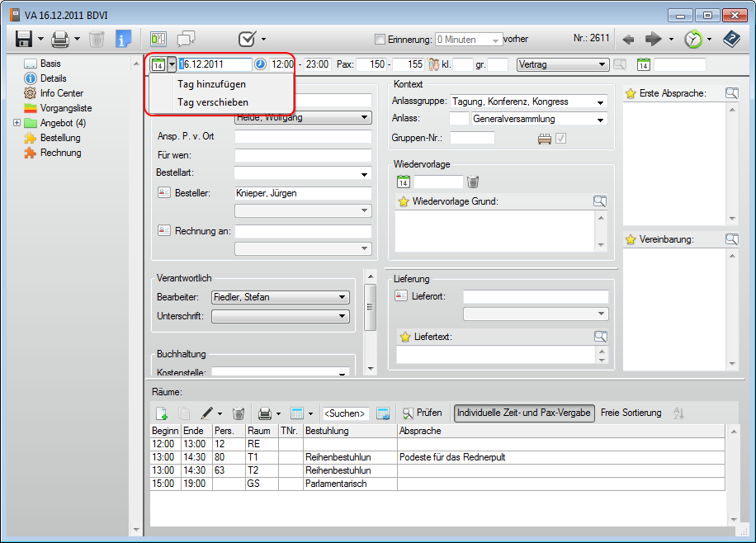Image resolution: width=756 pixels, height=543 pixels.
Task: Click the Prüfen button
Action: (422, 413)
